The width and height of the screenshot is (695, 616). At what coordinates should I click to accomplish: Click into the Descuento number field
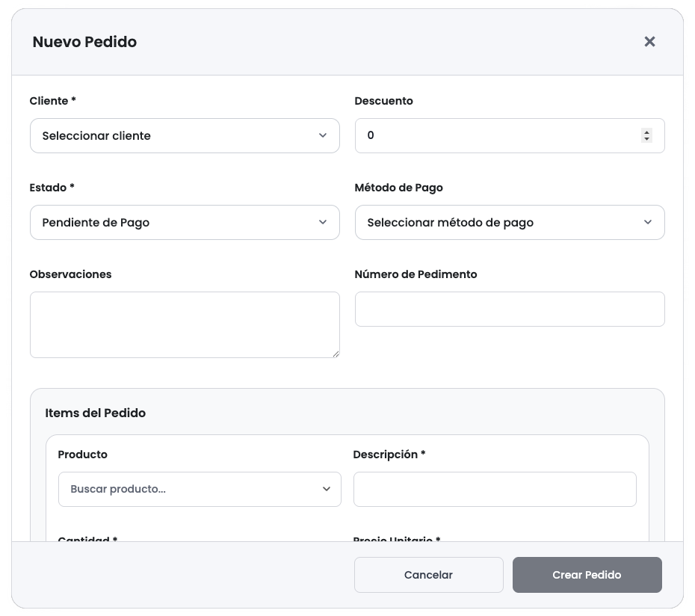coord(493,136)
